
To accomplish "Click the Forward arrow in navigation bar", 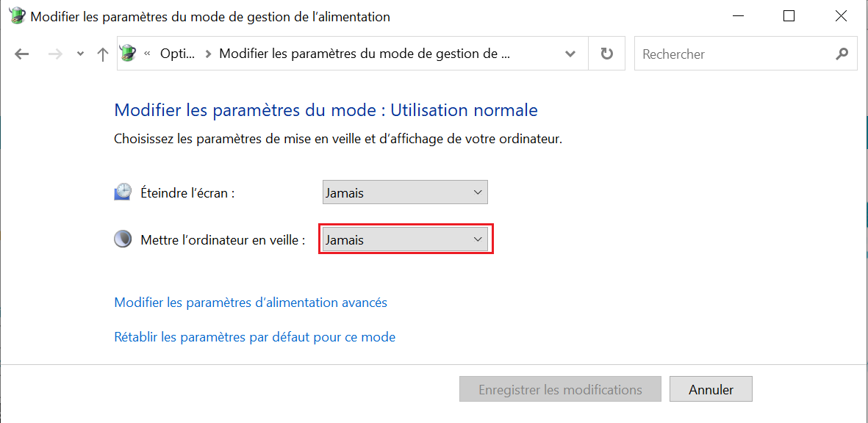I will coord(55,54).
